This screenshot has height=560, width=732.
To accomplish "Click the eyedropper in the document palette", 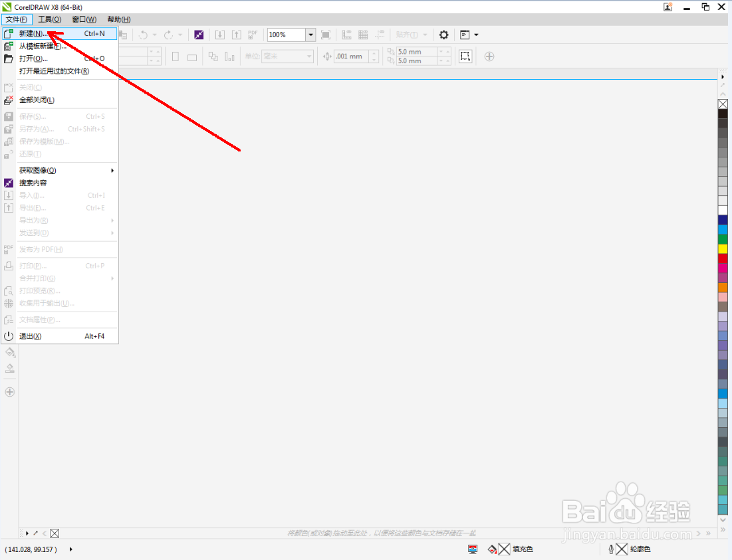I will (x=36, y=533).
